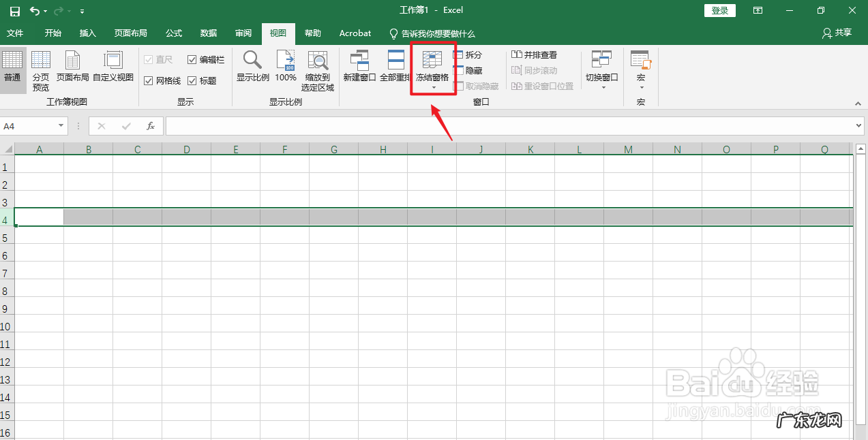Click 缩放到选定区域 (Zoom to Selection)

pyautogui.click(x=317, y=65)
